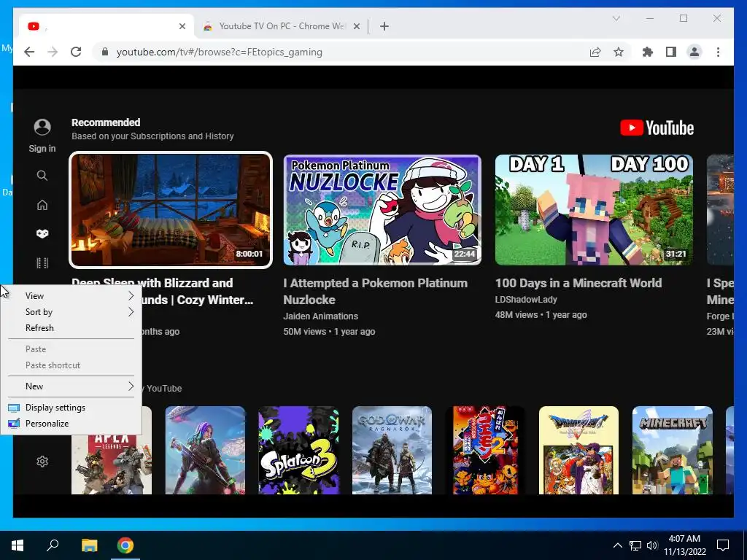The image size is (747, 560).
Task: Open Chrome three-dot menu
Action: click(x=718, y=52)
